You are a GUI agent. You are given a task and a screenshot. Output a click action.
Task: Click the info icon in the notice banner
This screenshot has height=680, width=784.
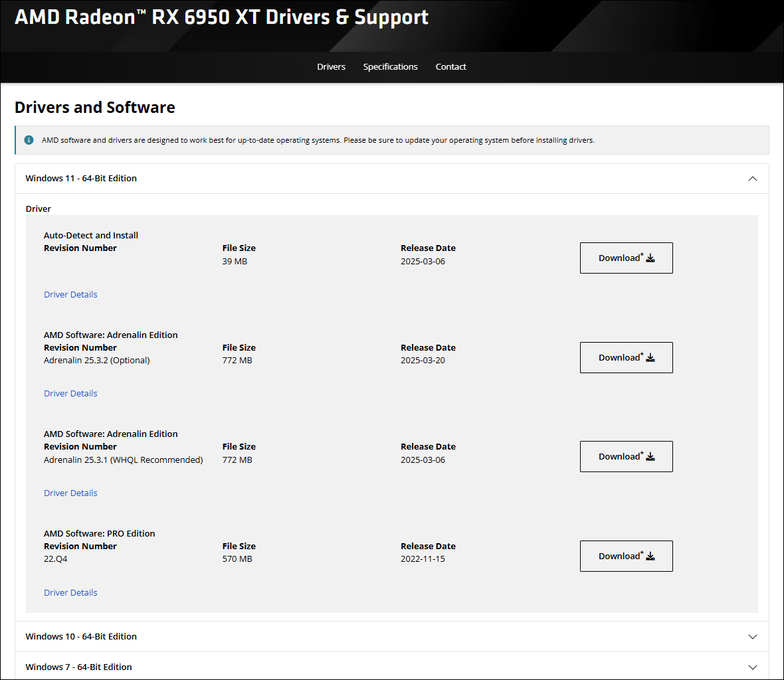(29, 140)
